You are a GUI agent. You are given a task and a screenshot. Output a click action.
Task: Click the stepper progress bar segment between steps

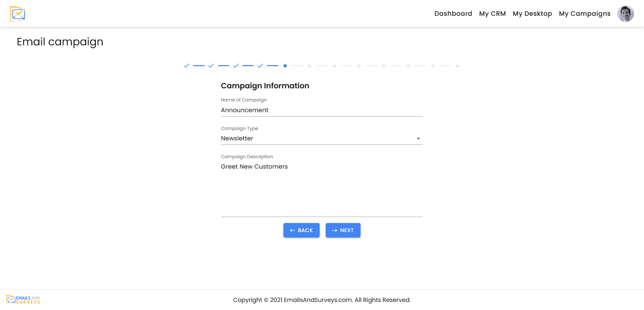199,66
